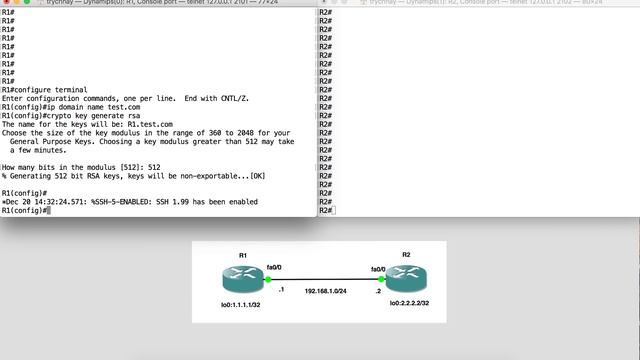Click the 'ip domain name test.com' line
Viewport: 640px width, 360px height.
point(71,107)
